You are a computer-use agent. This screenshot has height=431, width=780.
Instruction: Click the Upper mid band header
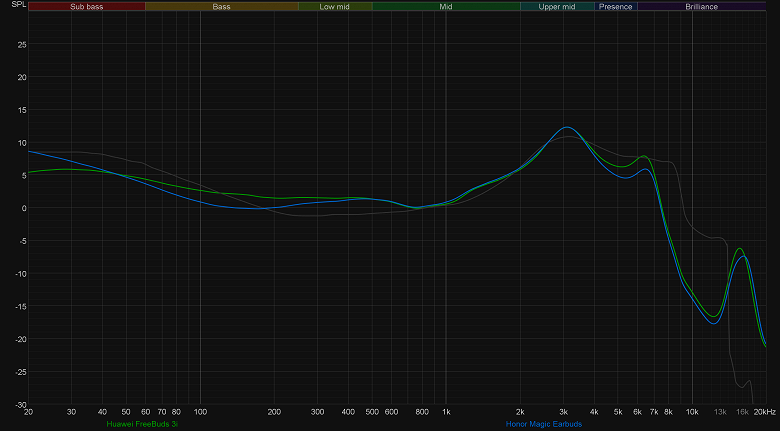557,6
